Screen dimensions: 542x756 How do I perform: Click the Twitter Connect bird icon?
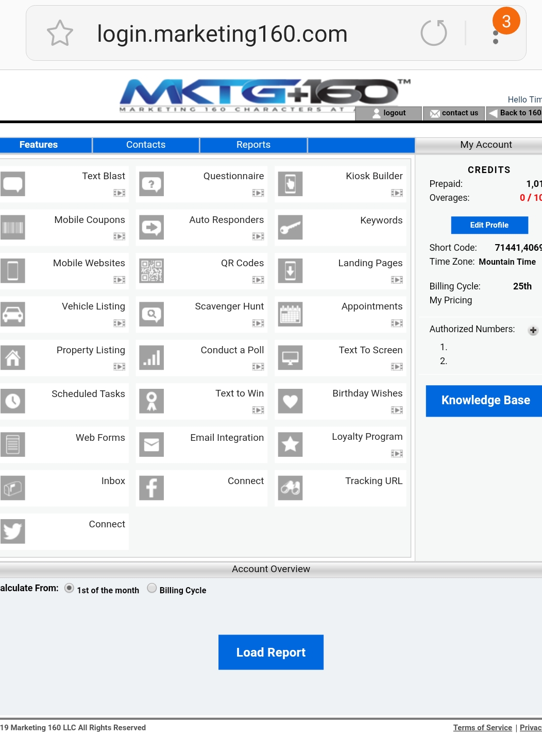pos(12,531)
